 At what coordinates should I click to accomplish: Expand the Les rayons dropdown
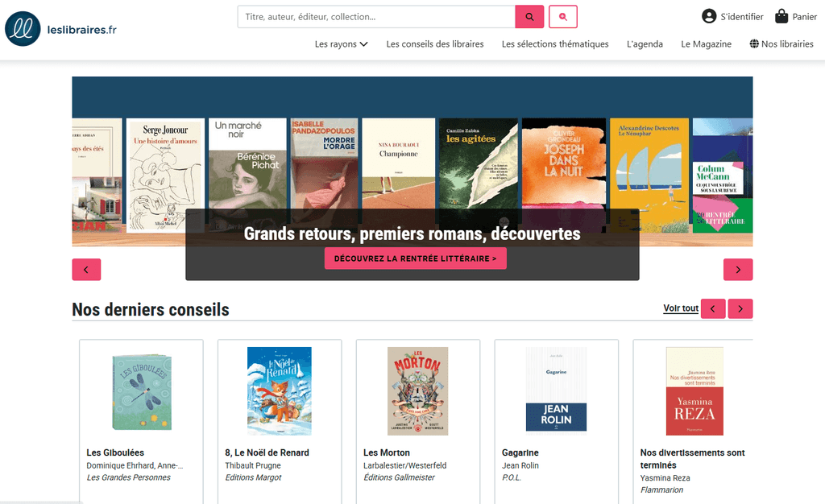click(x=341, y=44)
